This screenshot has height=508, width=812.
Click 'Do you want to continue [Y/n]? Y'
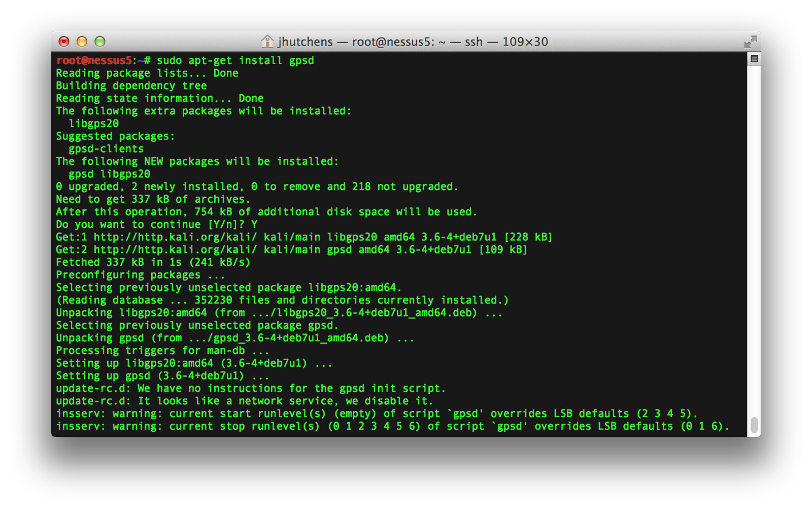pos(157,225)
